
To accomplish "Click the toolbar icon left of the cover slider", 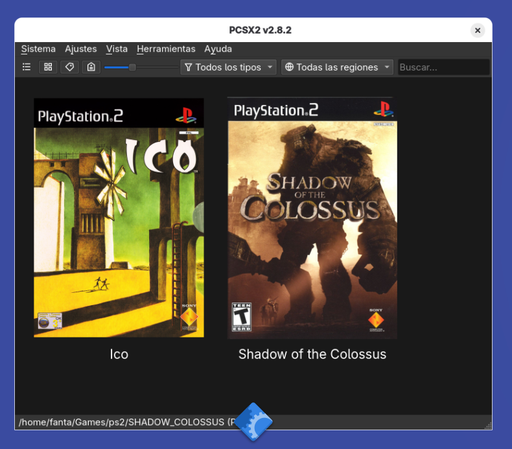I will tap(91, 67).
